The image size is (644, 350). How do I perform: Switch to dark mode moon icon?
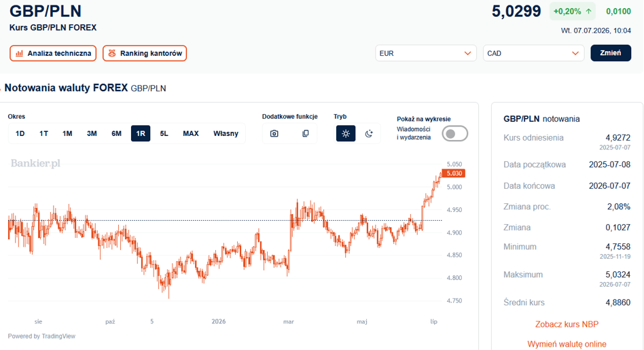click(369, 133)
